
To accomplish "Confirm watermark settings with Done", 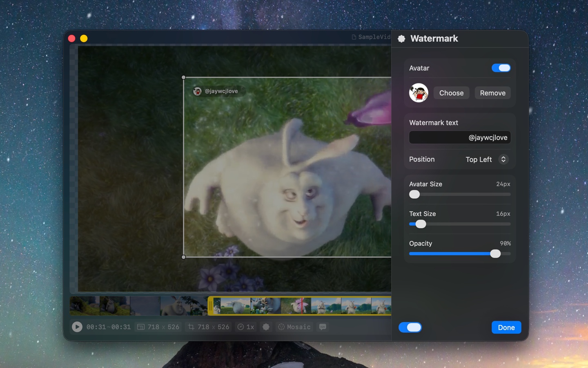I will tap(506, 327).
